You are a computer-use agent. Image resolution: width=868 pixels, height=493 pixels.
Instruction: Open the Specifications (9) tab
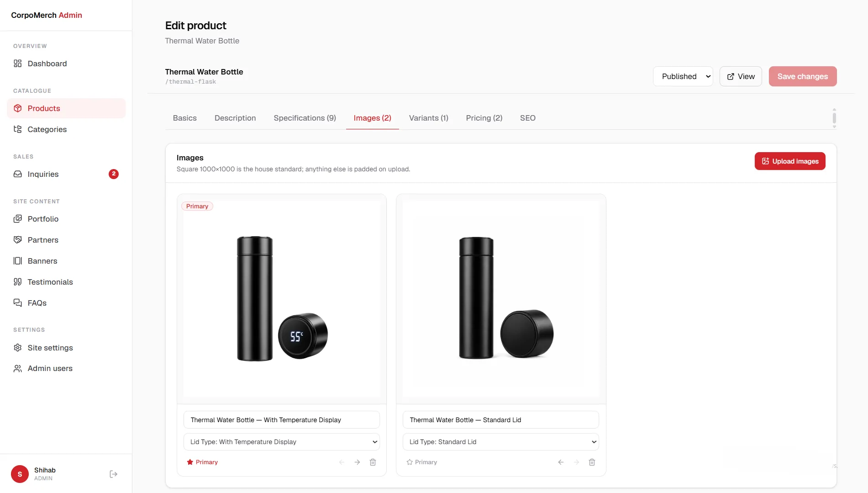pos(305,118)
